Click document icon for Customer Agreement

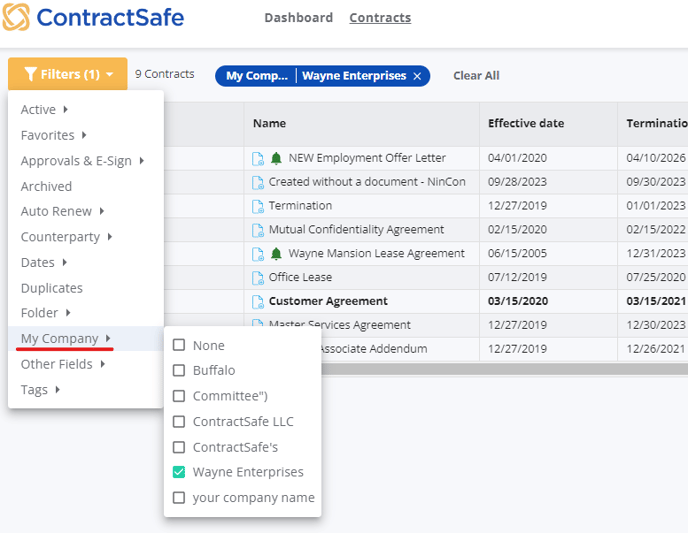point(258,302)
